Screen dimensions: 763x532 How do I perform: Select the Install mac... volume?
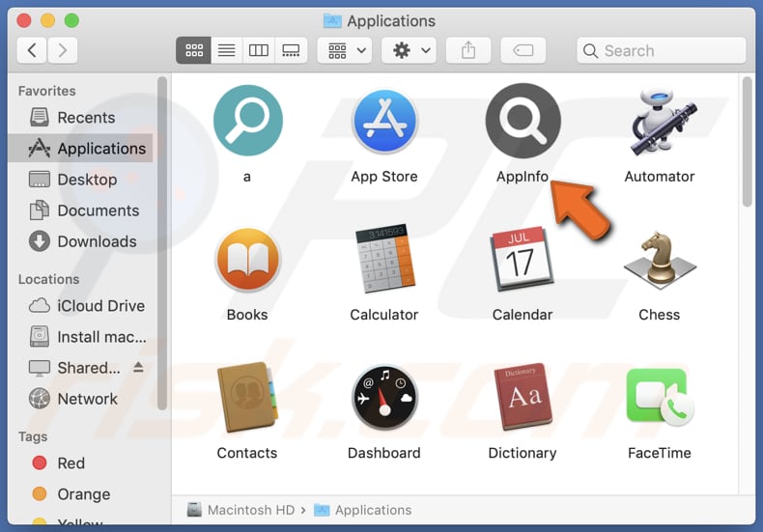pos(80,337)
